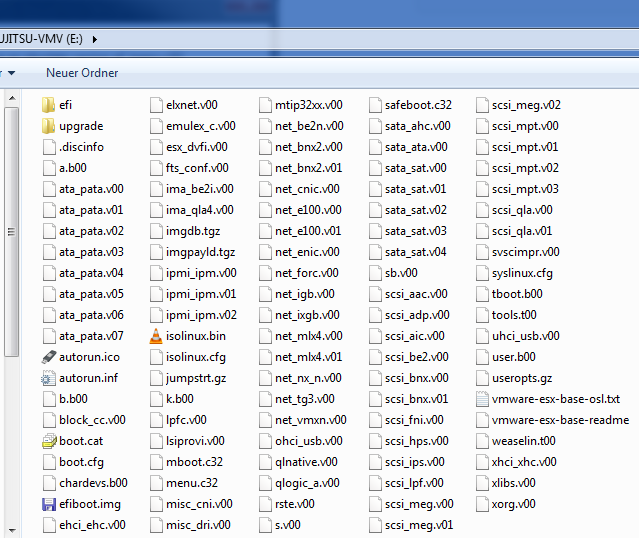This screenshot has width=639, height=538.
Task: Select the file name qlogic_a.v00
Action: click(x=307, y=483)
